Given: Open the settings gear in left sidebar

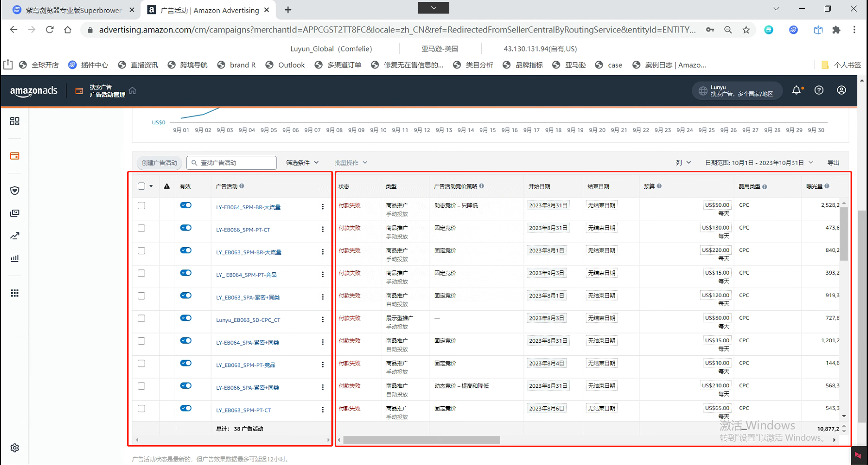Looking at the screenshot, I should point(15,448).
